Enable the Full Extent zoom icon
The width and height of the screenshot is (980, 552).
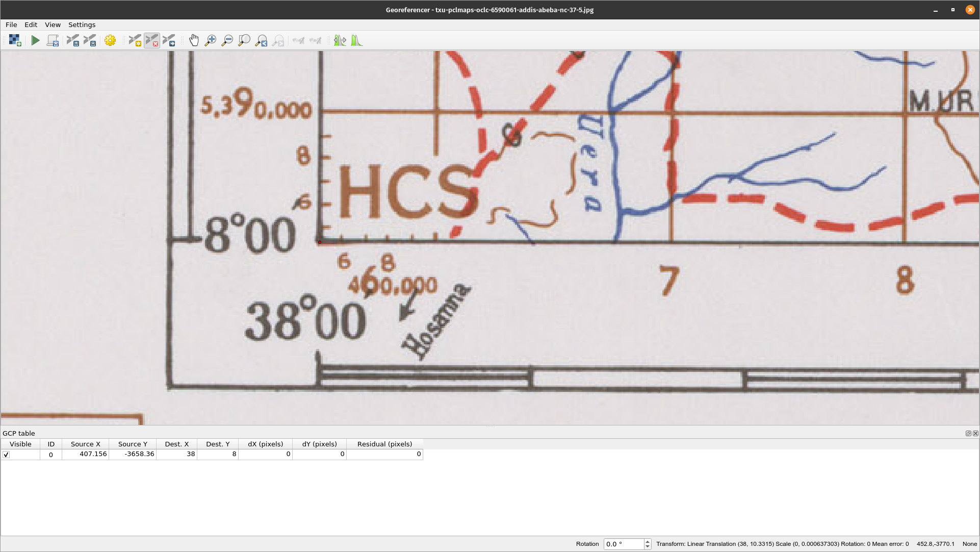tap(244, 40)
